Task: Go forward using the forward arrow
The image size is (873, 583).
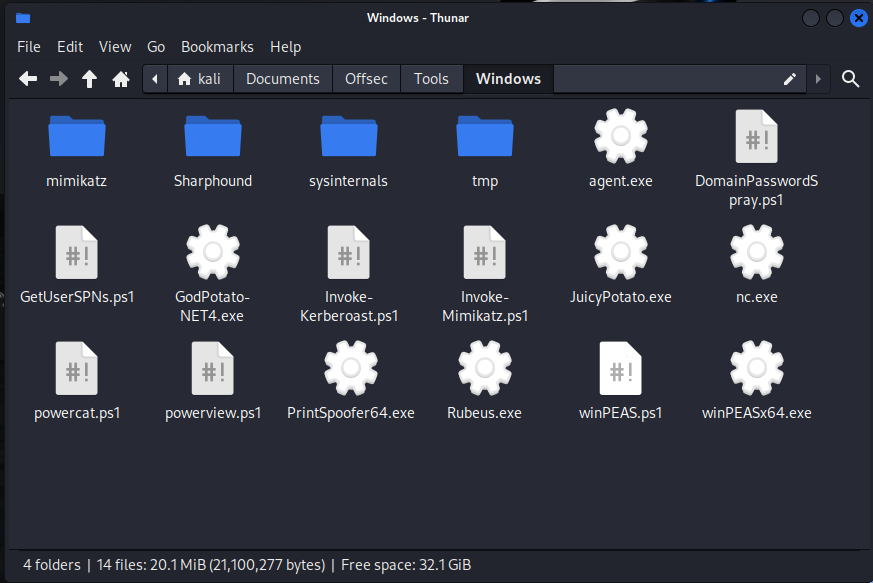Action: [x=58, y=79]
